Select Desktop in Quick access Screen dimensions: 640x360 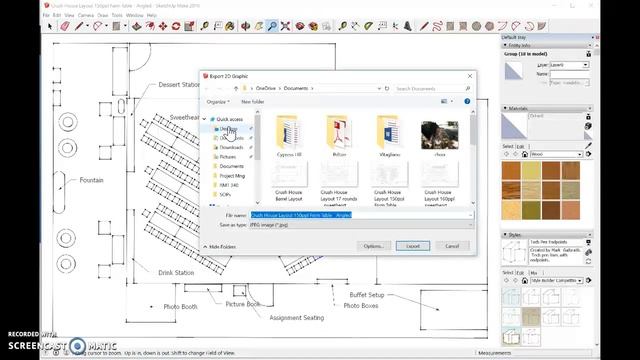pos(229,129)
